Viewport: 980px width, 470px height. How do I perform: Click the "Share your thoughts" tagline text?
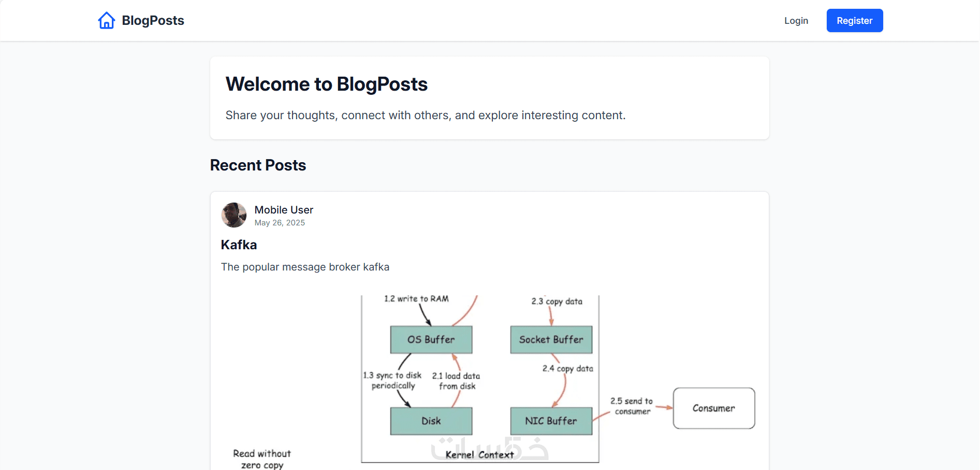[x=425, y=115]
